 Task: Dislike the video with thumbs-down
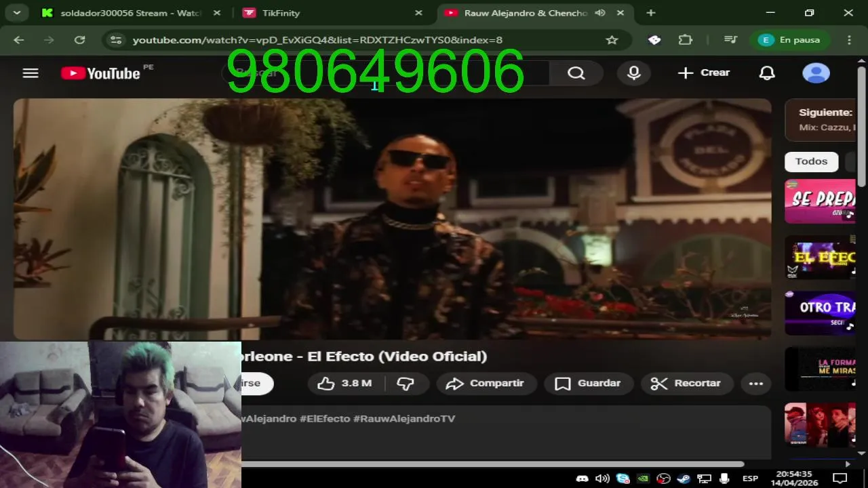[x=406, y=384]
